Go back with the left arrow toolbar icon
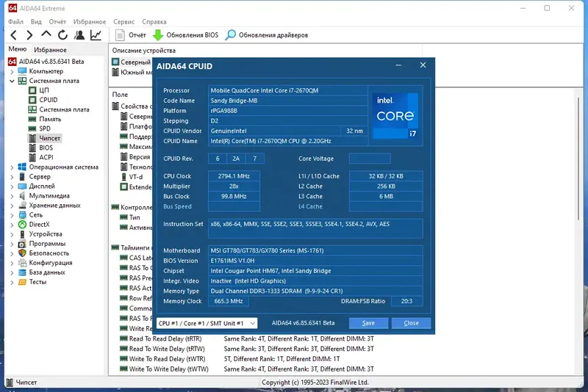Viewport: 588px width, 392px height. (x=13, y=35)
